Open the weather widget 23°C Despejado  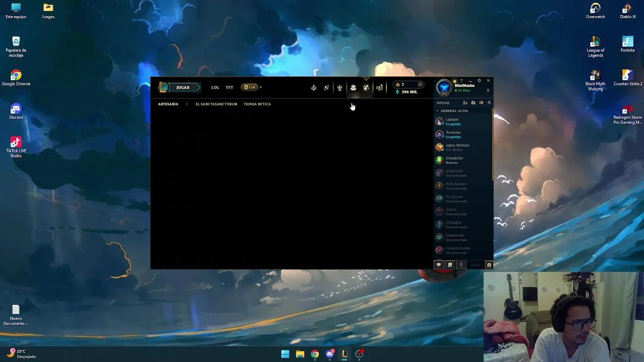click(22, 354)
